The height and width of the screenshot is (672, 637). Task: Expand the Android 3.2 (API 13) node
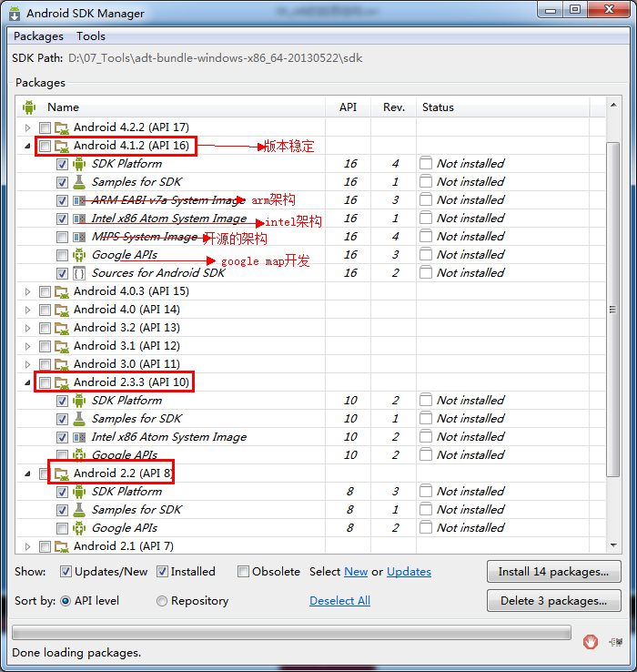28,329
